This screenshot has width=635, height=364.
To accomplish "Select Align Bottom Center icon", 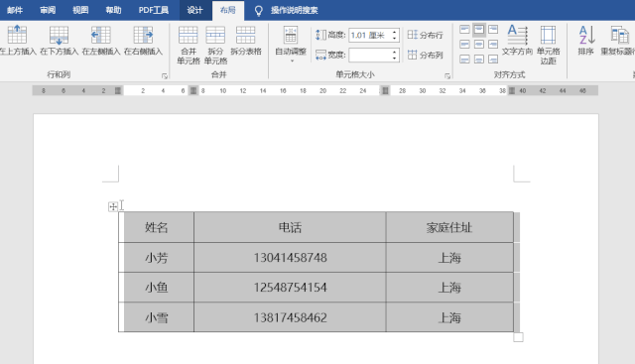I will tap(479, 60).
